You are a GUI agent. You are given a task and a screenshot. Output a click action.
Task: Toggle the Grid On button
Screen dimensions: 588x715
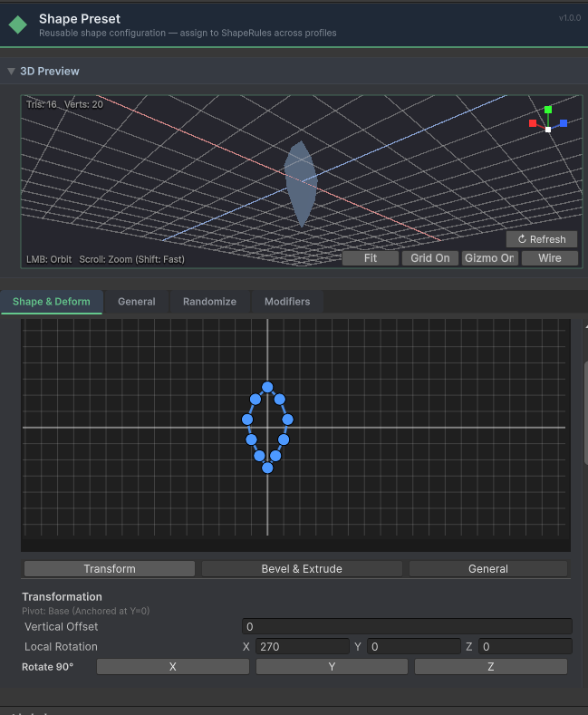click(x=429, y=258)
